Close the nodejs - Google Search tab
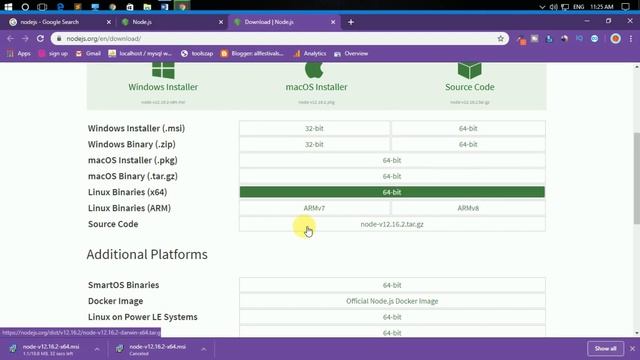Screen dimensions: 640x360 tap(109, 22)
